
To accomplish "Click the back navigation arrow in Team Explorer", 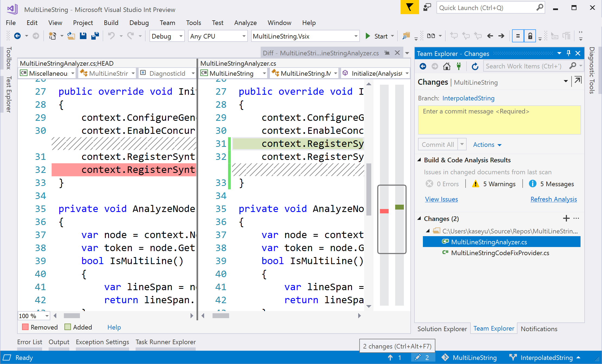I will pyautogui.click(x=423, y=67).
